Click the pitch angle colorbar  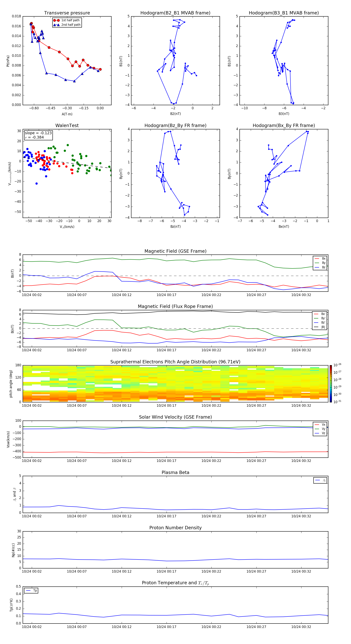pos(331,383)
